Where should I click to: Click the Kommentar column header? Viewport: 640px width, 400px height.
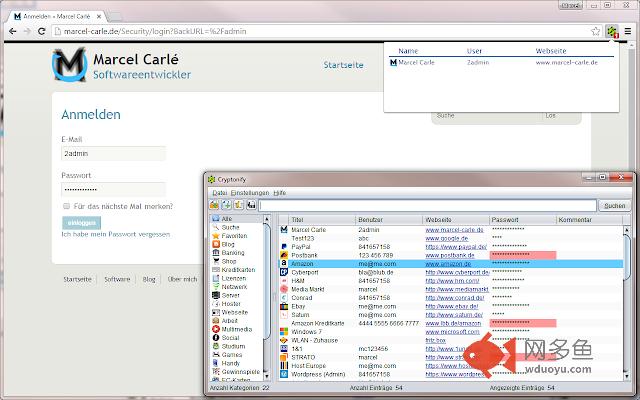pyautogui.click(x=589, y=220)
